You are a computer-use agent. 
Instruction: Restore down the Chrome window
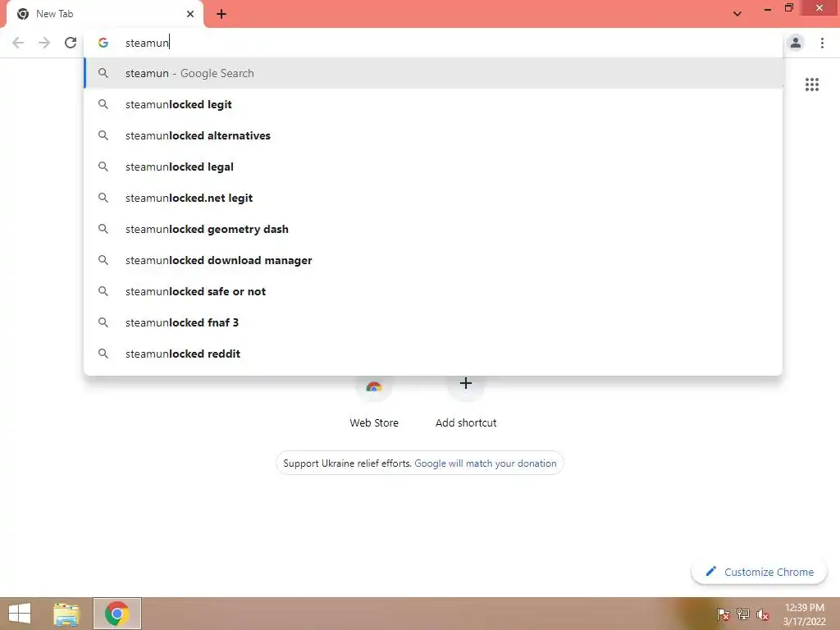click(788, 7)
